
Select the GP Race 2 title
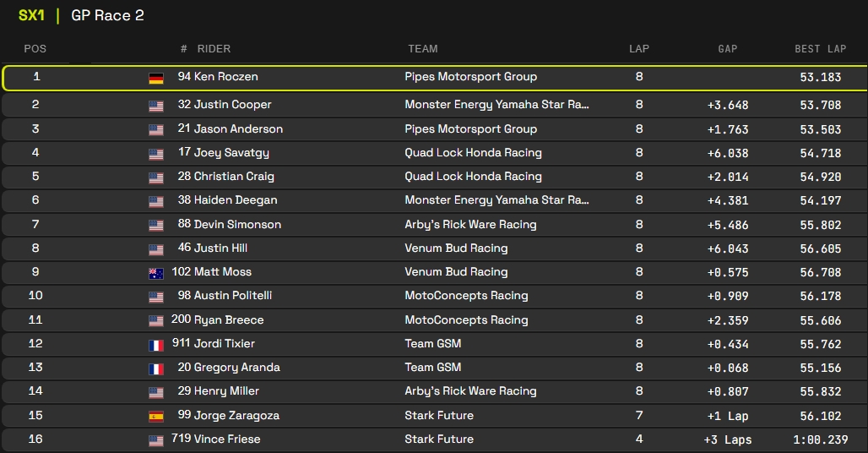(107, 15)
